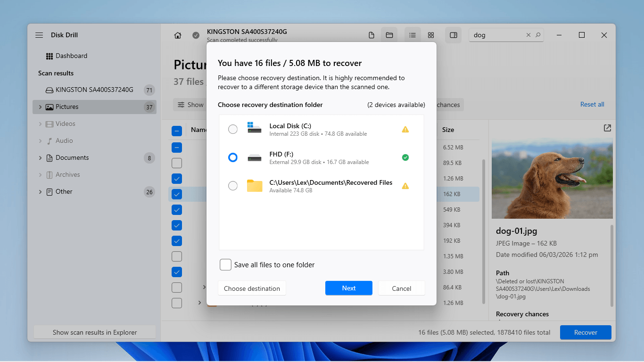Image resolution: width=644 pixels, height=362 pixels.
Task: Click the preview panel vertical scrollbar
Action: point(612,265)
